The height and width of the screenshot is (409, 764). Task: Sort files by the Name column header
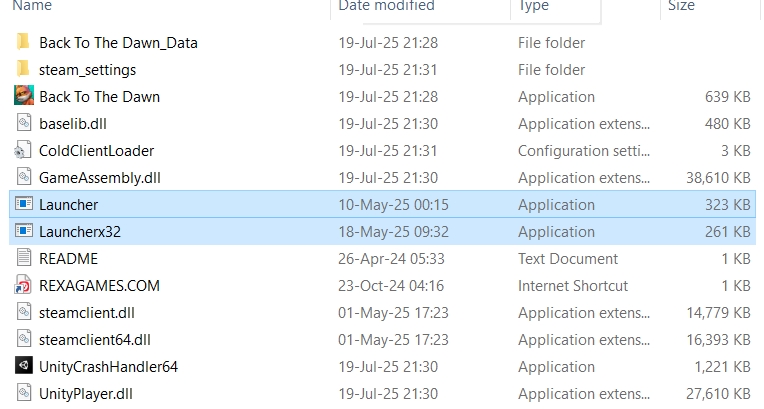pos(32,6)
